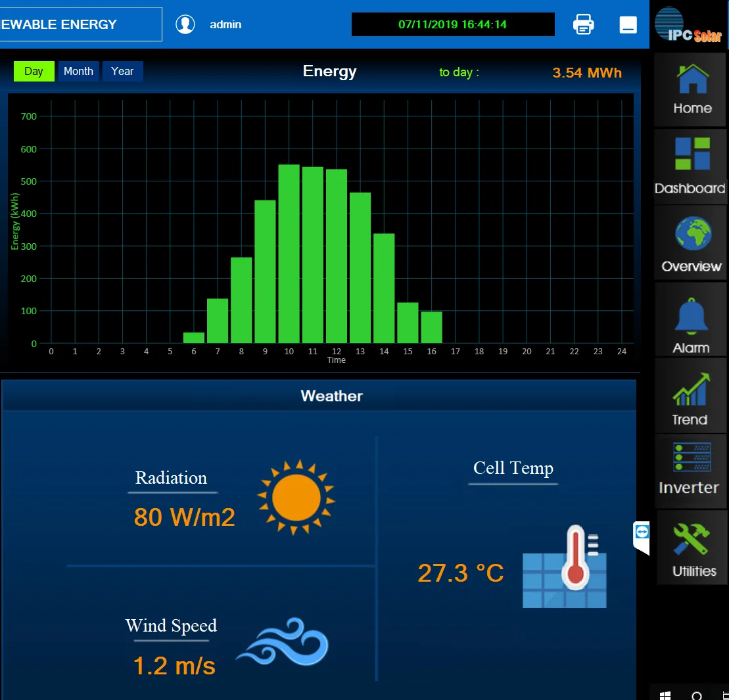Click the cell temperature thermometer icon
Image resolution: width=729 pixels, height=700 pixels.
(x=565, y=566)
